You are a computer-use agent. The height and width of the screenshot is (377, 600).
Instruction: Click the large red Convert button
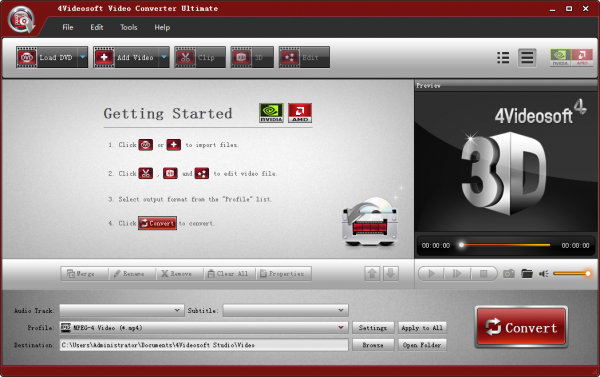point(521,327)
